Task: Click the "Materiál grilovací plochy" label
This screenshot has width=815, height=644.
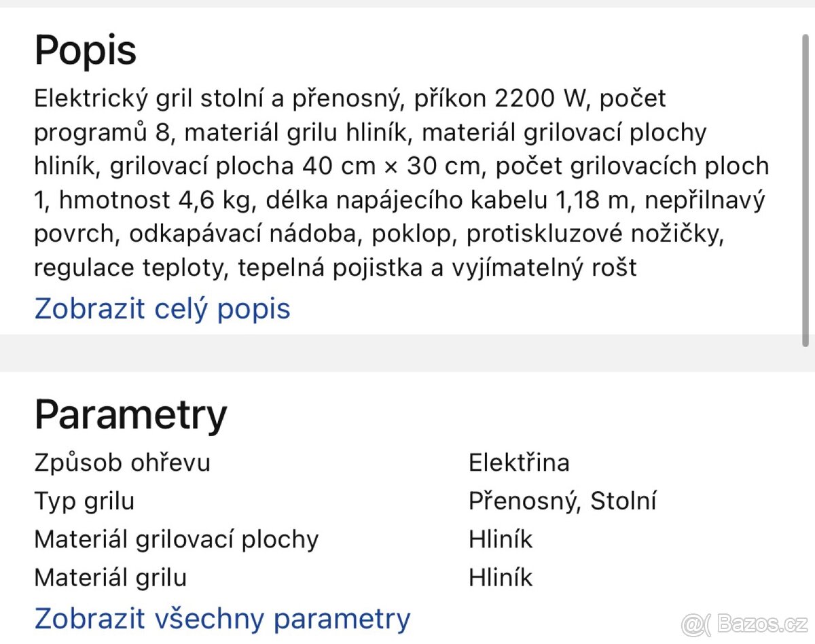Action: click(177, 539)
